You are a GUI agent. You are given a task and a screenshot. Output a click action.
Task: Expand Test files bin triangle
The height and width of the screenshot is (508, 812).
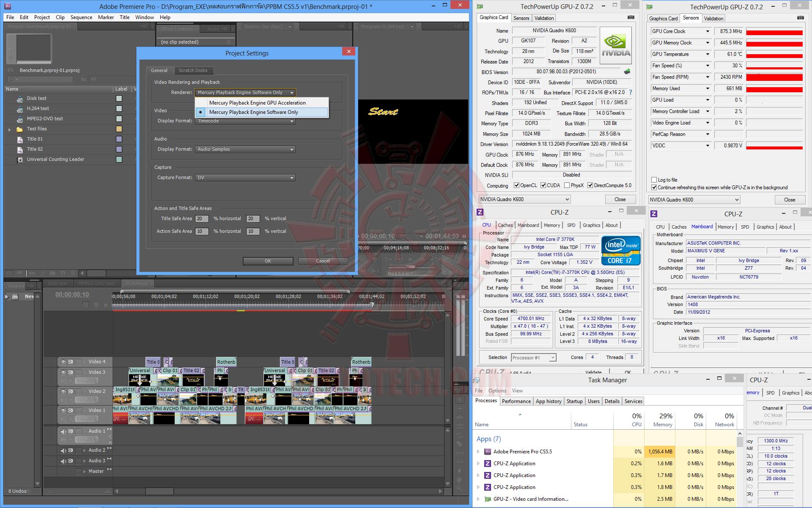tap(10, 129)
